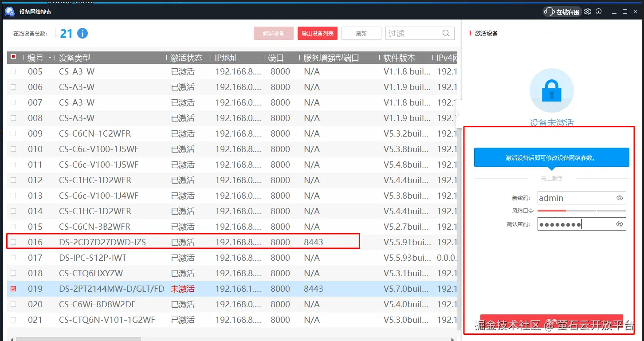
Task: Check the box for device row 007
Action: tap(13, 102)
